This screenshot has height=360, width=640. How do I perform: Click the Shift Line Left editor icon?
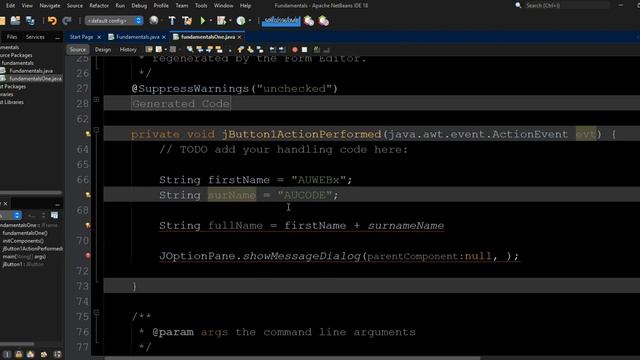click(x=272, y=50)
